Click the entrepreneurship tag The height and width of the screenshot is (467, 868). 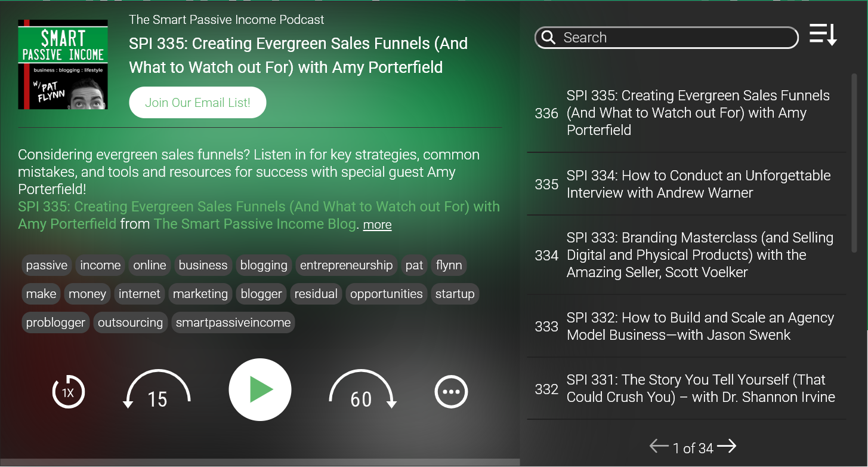[x=346, y=265]
